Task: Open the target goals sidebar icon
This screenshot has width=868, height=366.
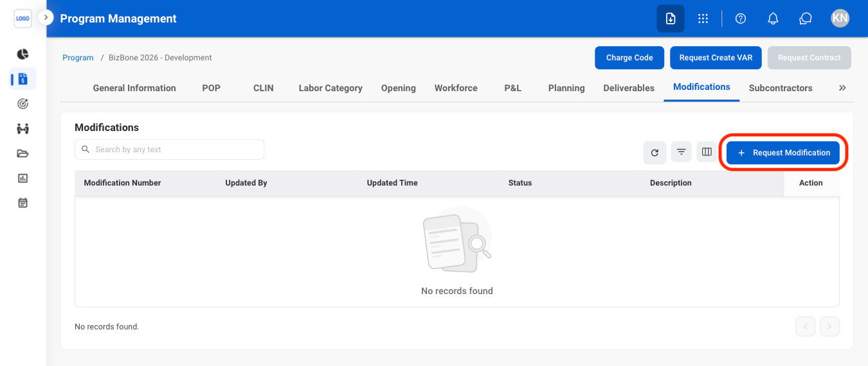Action: (x=23, y=103)
